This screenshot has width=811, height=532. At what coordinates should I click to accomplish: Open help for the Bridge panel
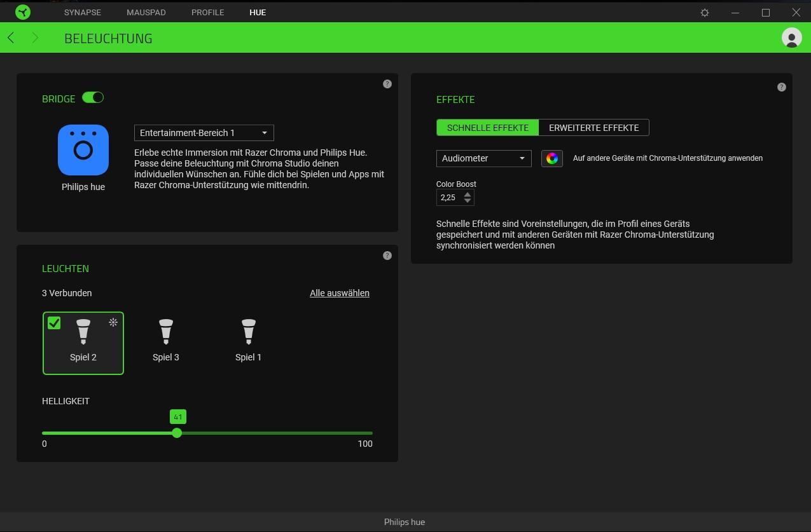click(x=387, y=84)
